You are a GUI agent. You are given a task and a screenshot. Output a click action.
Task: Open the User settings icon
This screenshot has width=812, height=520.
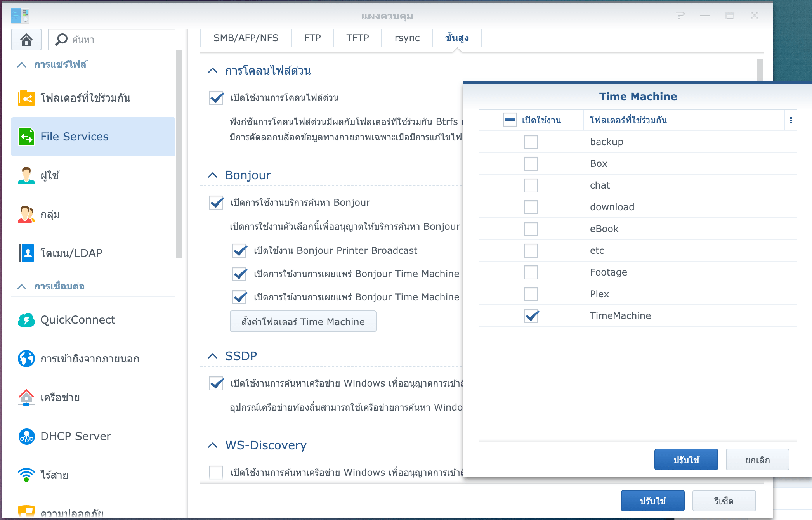pos(26,175)
